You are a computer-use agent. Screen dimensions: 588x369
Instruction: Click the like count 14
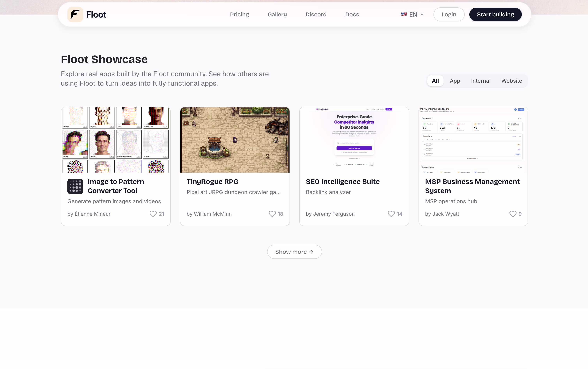pyautogui.click(x=400, y=214)
